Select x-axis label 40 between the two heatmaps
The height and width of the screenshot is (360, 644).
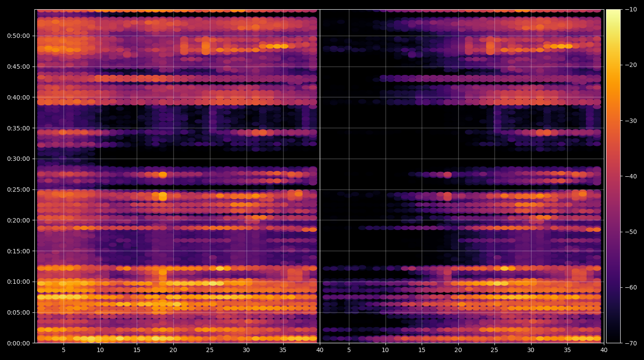point(320,350)
